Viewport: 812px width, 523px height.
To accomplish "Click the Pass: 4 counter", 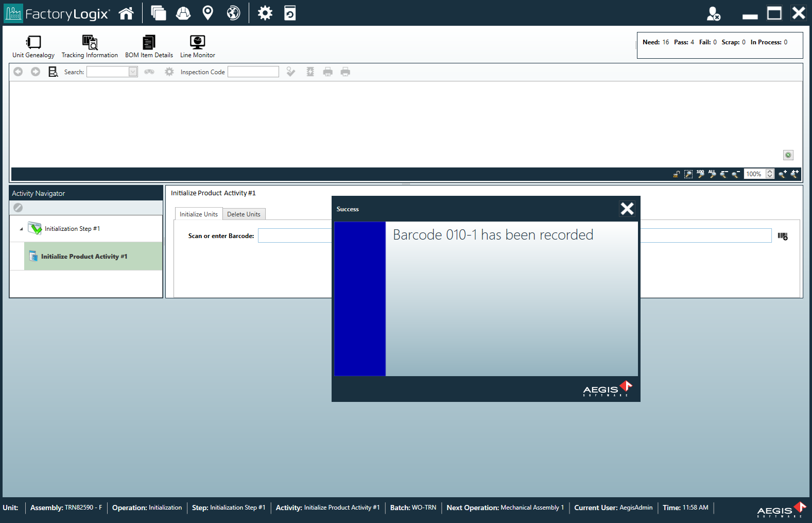I will [x=684, y=42].
